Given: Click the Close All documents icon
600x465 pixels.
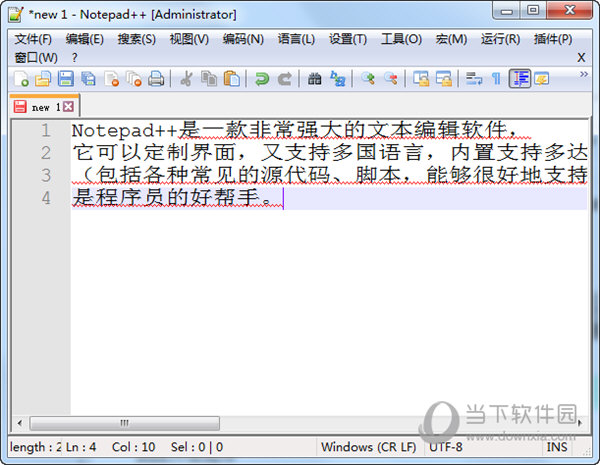Looking at the screenshot, I should pos(134,79).
